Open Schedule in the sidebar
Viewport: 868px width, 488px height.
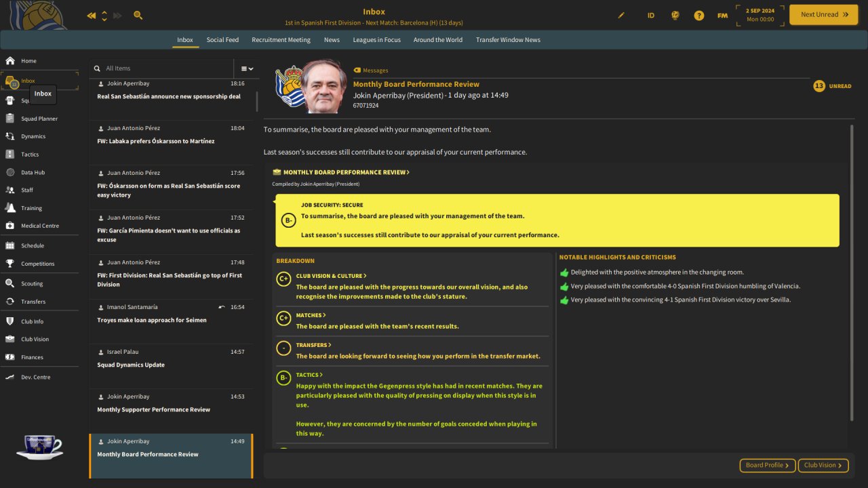click(x=39, y=245)
